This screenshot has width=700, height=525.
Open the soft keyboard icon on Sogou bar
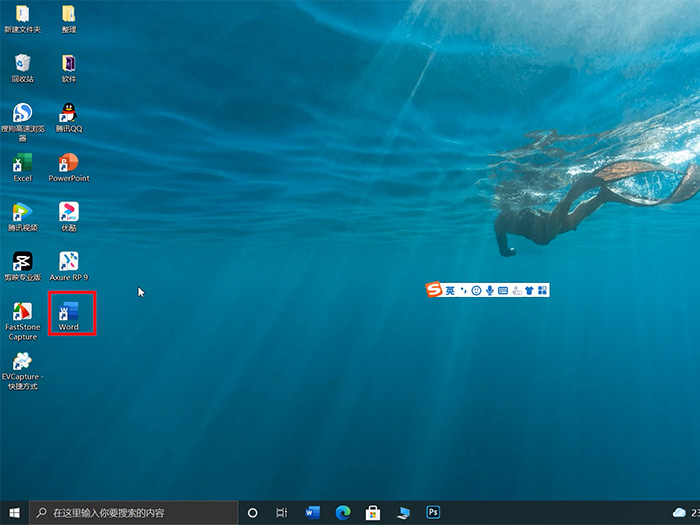coord(503,291)
